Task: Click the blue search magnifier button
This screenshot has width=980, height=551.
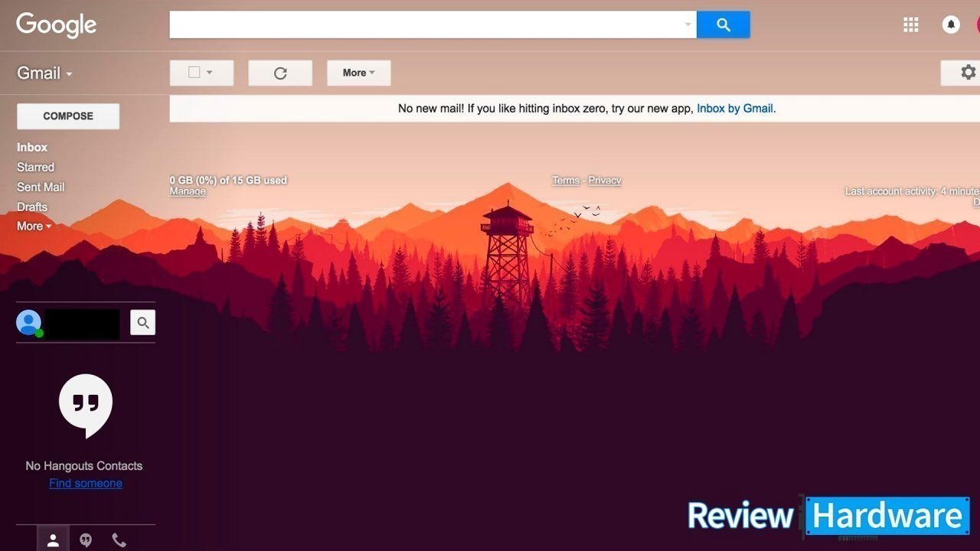Action: click(x=723, y=24)
